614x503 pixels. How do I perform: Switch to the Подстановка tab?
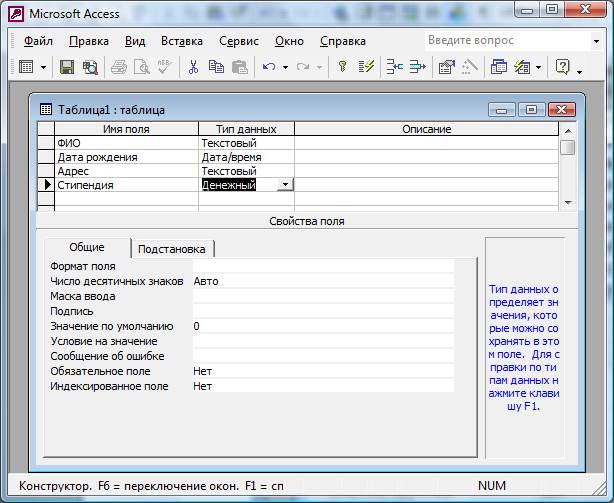[x=172, y=249]
